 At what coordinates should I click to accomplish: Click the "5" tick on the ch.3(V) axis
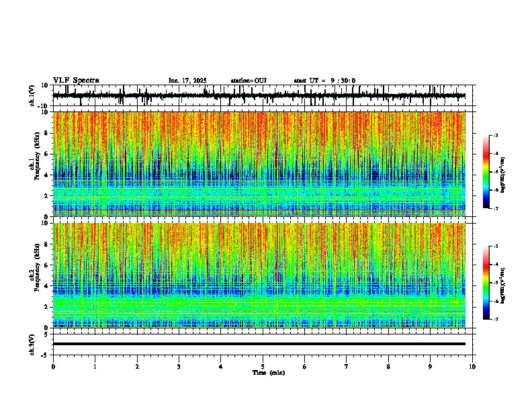pyautogui.click(x=47, y=334)
